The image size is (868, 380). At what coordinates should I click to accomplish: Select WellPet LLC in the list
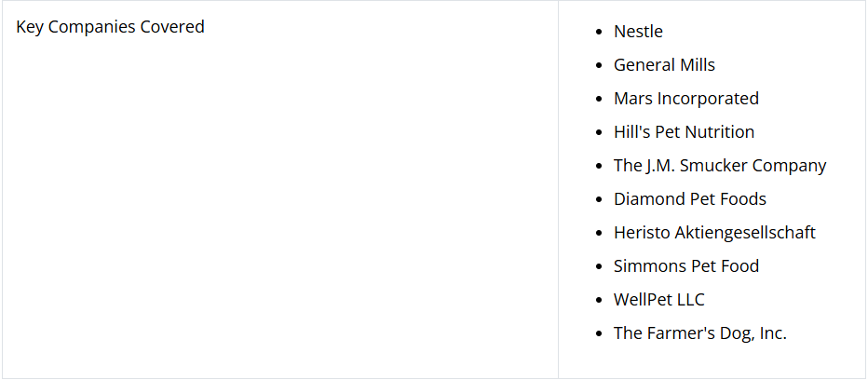(x=658, y=300)
